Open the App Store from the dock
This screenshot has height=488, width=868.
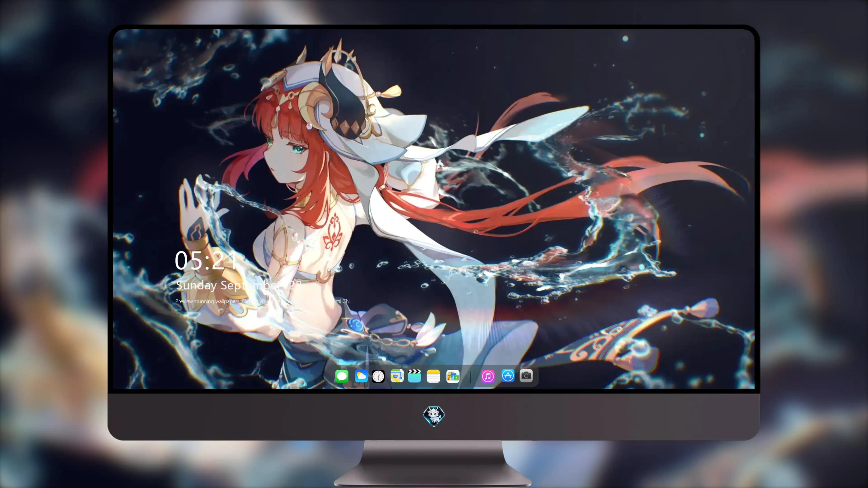click(508, 375)
